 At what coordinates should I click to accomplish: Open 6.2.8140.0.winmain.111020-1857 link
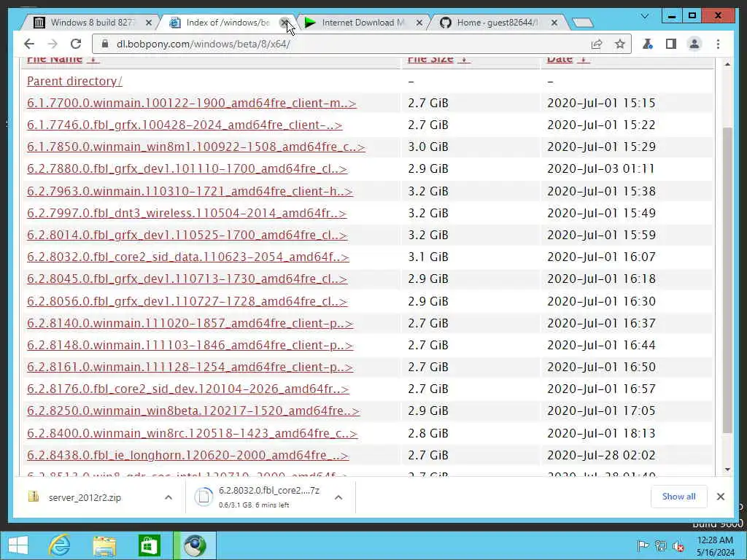pyautogui.click(x=190, y=323)
